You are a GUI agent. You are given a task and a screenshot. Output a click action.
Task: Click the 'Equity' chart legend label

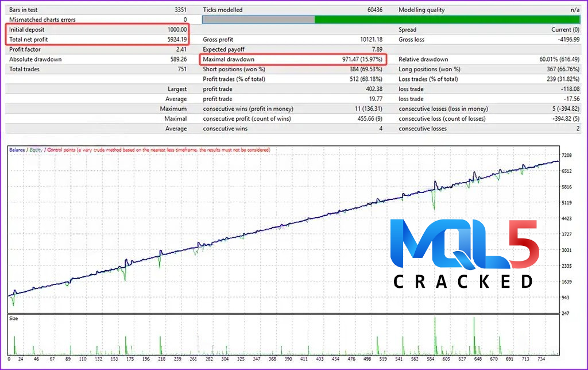[36, 150]
